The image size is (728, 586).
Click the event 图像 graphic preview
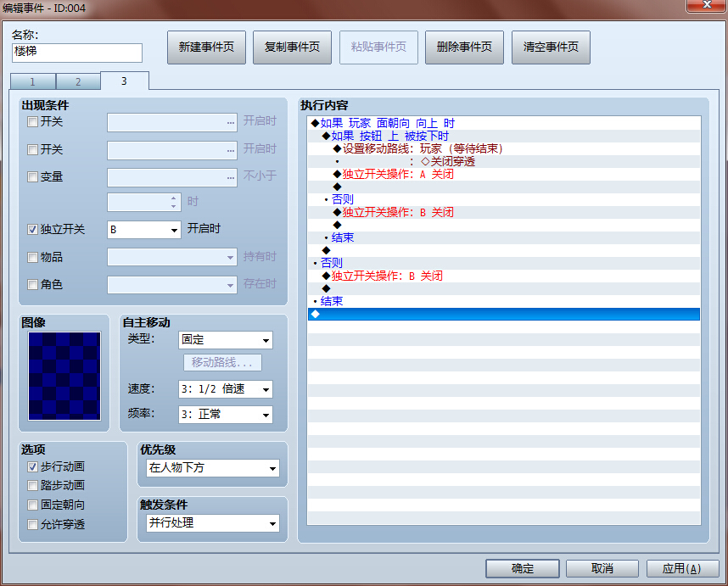point(64,376)
